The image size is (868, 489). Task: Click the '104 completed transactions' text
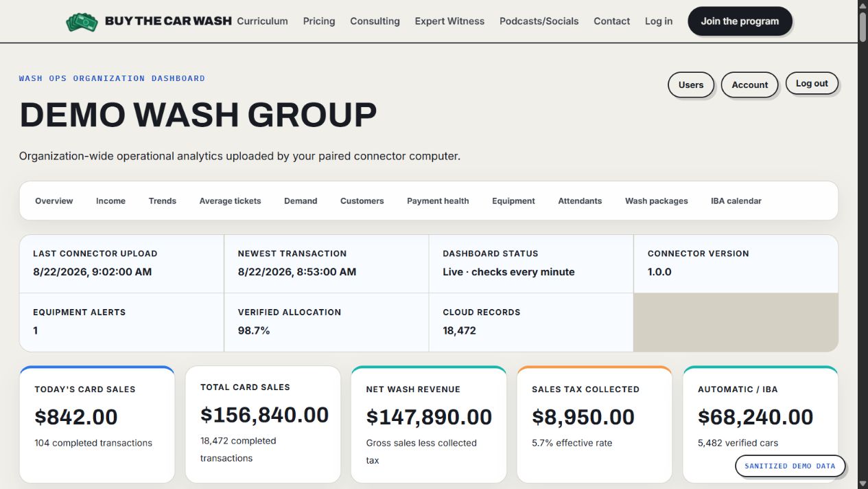(93, 443)
